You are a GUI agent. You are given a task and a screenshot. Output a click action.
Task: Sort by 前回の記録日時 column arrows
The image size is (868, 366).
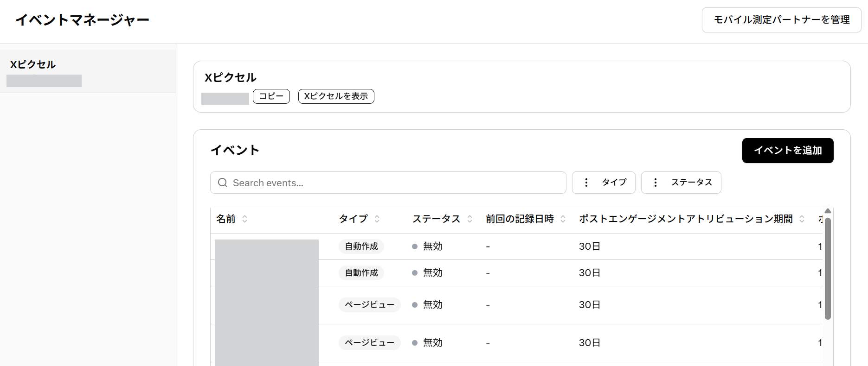click(563, 219)
